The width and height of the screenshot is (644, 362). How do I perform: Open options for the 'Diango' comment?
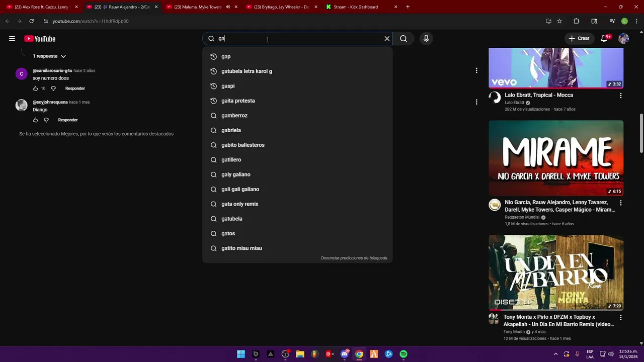point(476,102)
